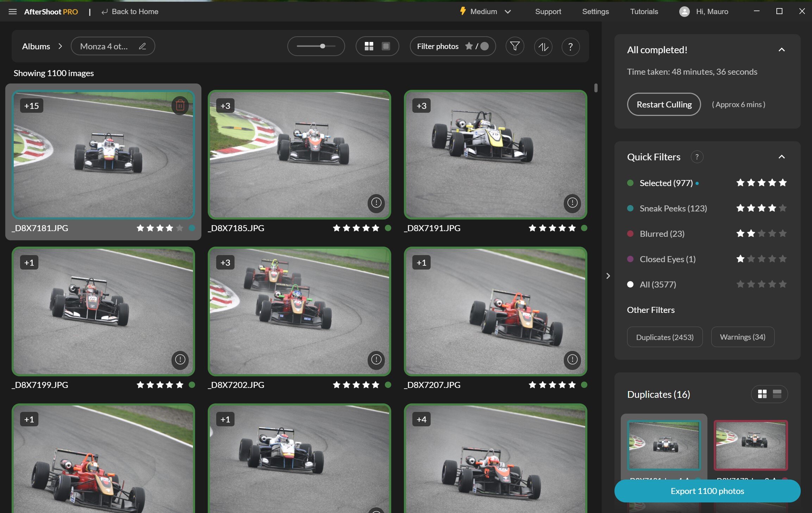812x513 pixels.
Task: Click the Monza 4 ot... album name field
Action: 113,46
